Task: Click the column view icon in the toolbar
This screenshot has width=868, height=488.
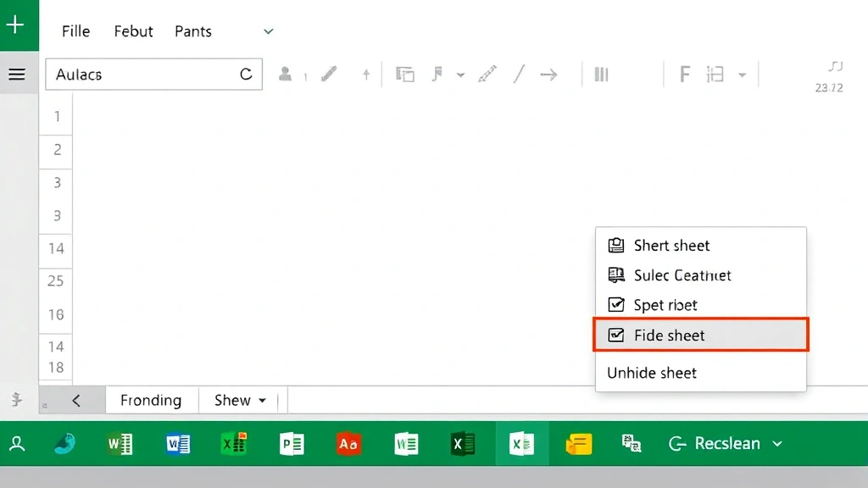Action: (601, 74)
